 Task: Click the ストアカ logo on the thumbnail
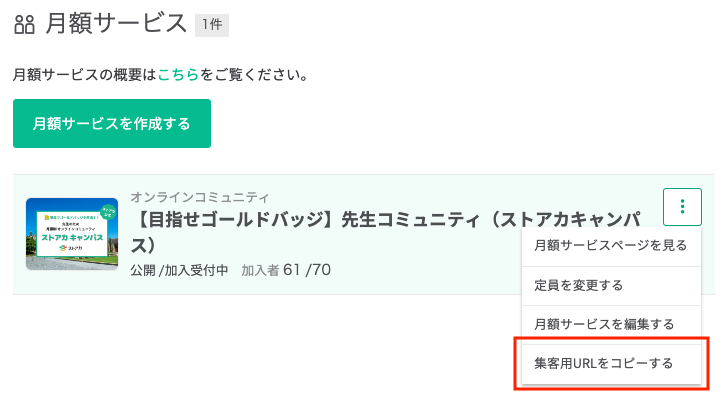click(71, 248)
